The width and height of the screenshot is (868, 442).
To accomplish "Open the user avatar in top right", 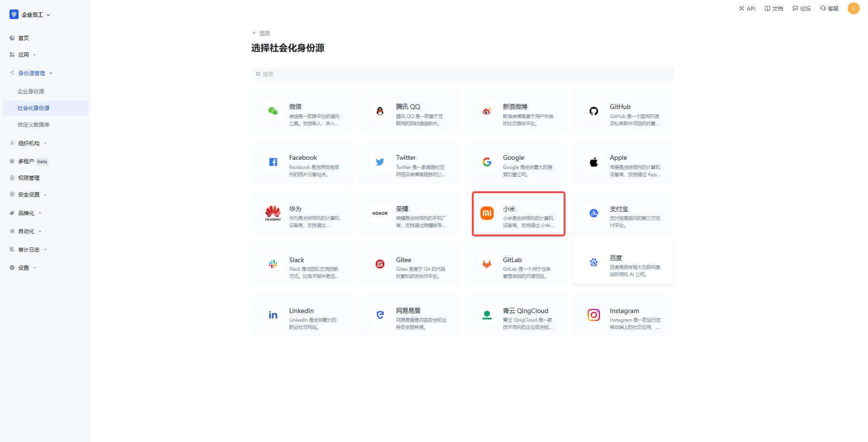I will [x=853, y=9].
